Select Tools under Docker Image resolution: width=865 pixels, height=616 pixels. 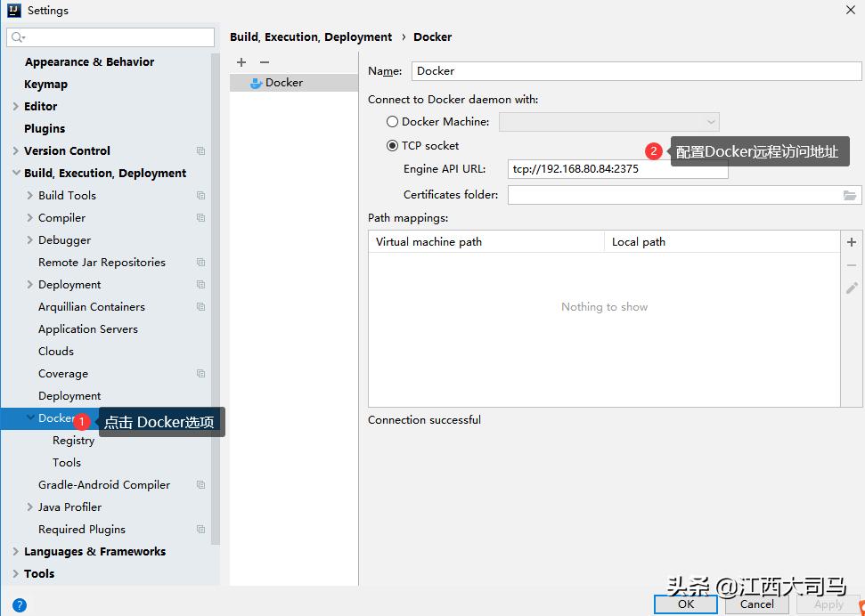(67, 463)
